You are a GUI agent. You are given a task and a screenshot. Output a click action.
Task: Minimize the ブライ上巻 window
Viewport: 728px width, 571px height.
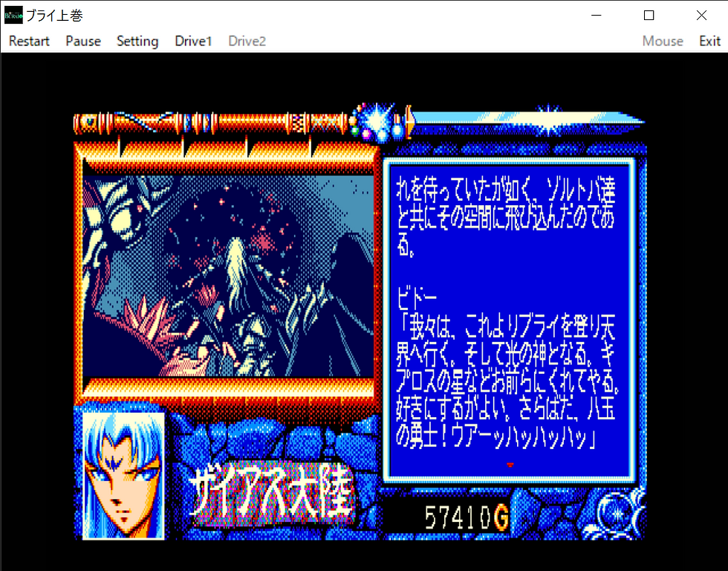597,16
